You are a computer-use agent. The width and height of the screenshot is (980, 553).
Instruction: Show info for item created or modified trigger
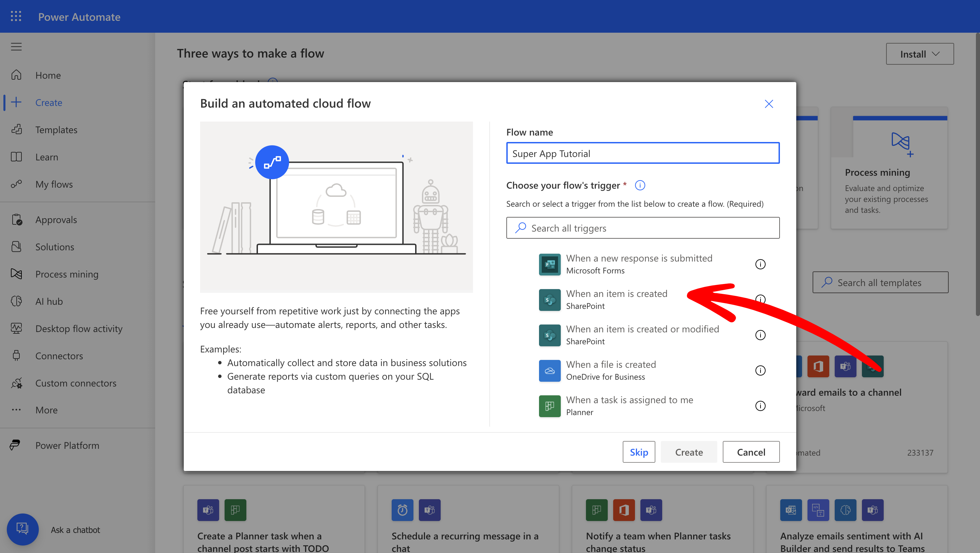click(760, 335)
